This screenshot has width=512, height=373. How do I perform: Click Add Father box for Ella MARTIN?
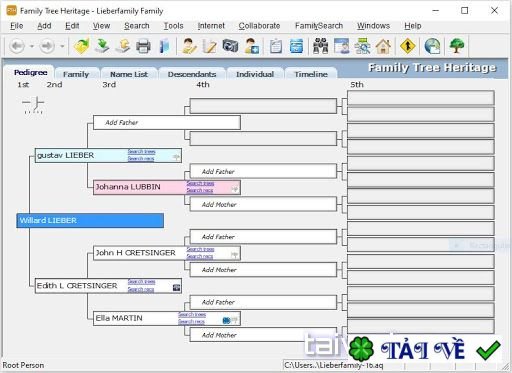point(263,302)
